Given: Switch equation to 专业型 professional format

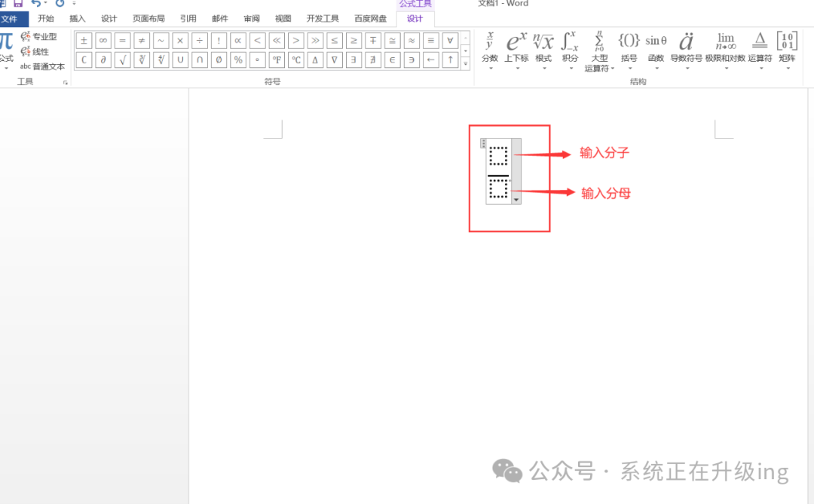Looking at the screenshot, I should (x=39, y=36).
